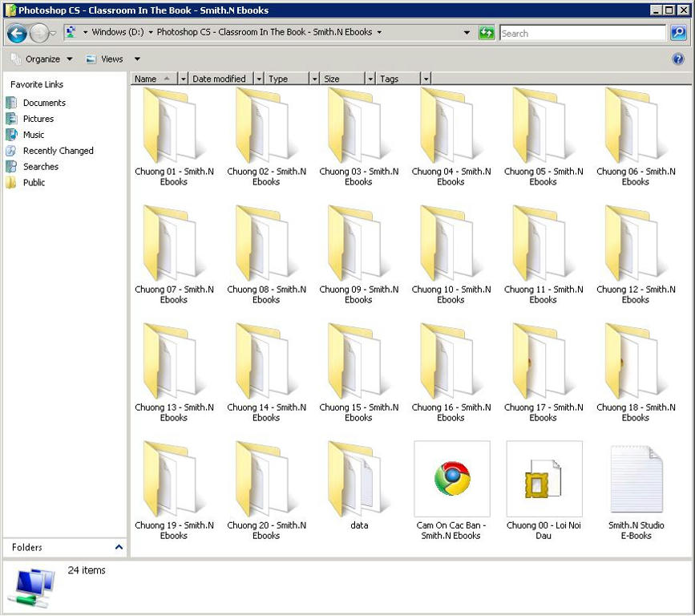Open the Chuong 01 - Smith.N Ebooks folder
The image size is (695, 616).
click(x=174, y=136)
